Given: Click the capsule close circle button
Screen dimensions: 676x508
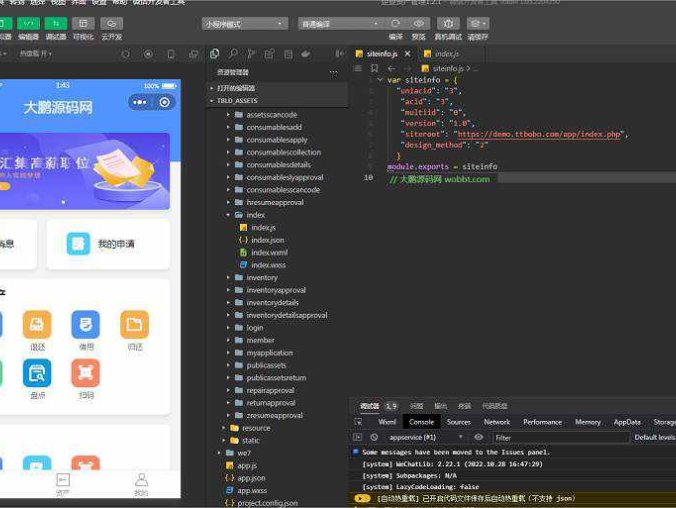Looking at the screenshot, I should (164, 102).
